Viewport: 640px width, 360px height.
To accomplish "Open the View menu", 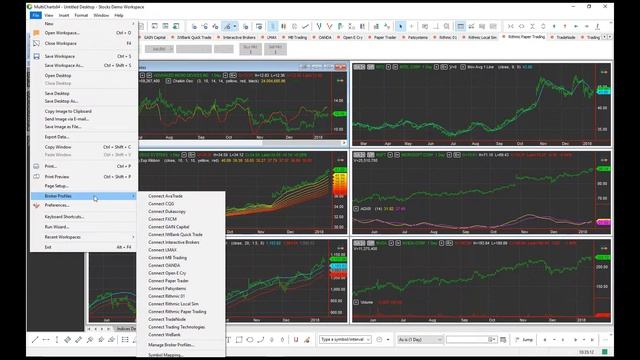I will (49, 15).
